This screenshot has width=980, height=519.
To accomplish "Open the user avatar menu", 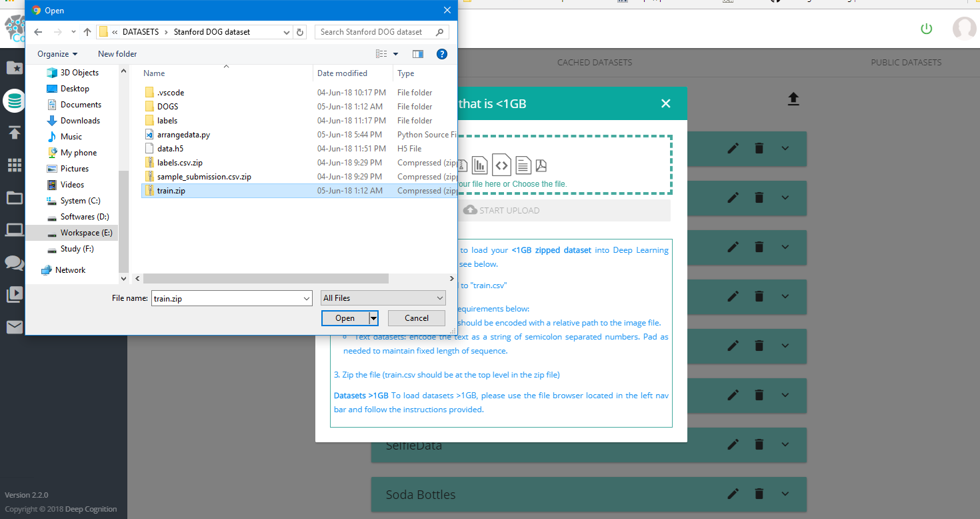I will click(964, 29).
